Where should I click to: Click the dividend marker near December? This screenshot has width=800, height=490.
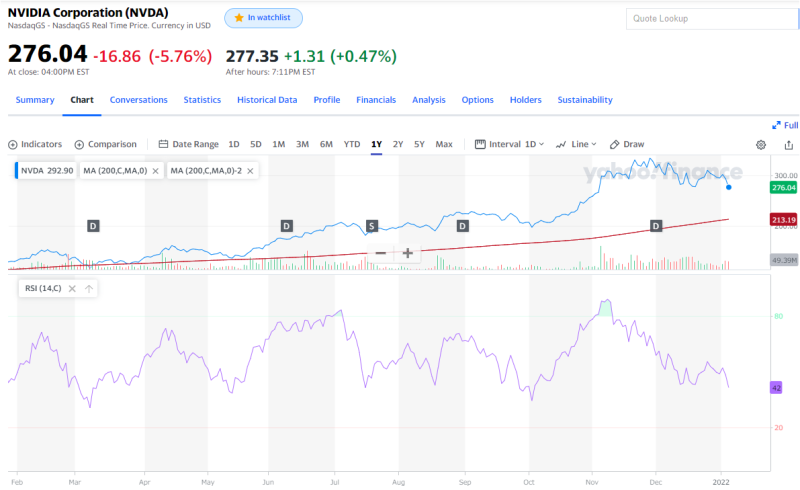point(656,226)
